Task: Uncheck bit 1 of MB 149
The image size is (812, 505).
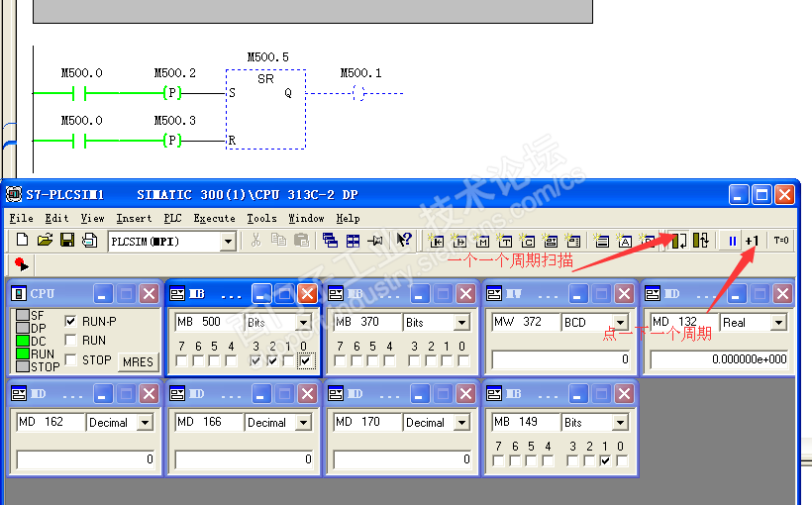Action: pyautogui.click(x=605, y=460)
